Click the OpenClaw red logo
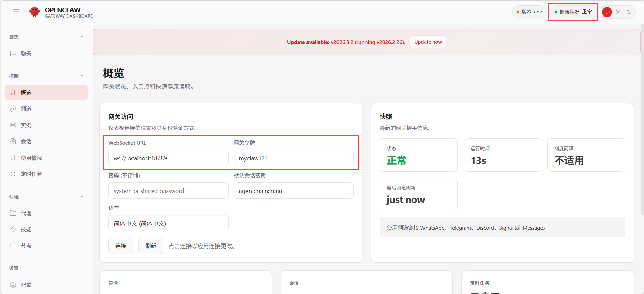The height and width of the screenshot is (294, 644). [x=34, y=12]
